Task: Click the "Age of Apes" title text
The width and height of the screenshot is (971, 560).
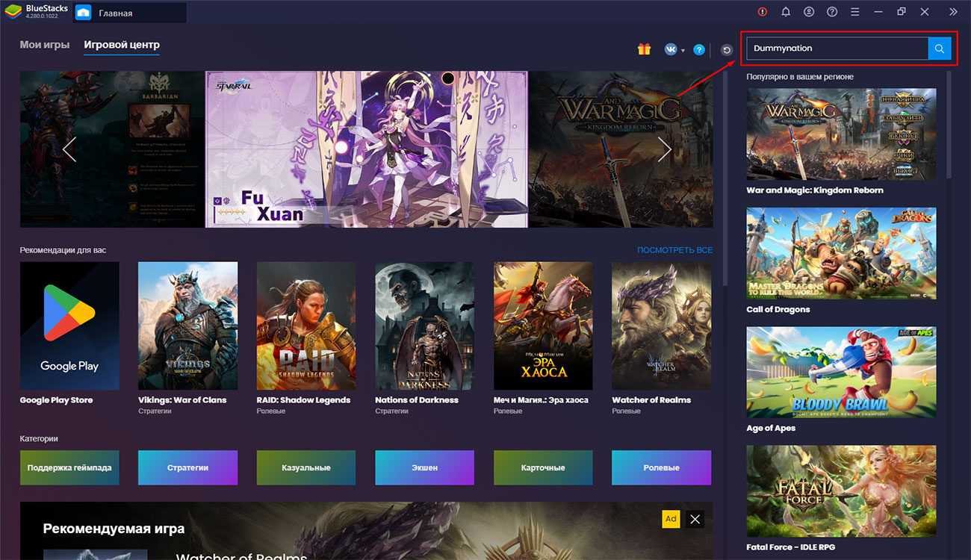Action: coord(771,428)
